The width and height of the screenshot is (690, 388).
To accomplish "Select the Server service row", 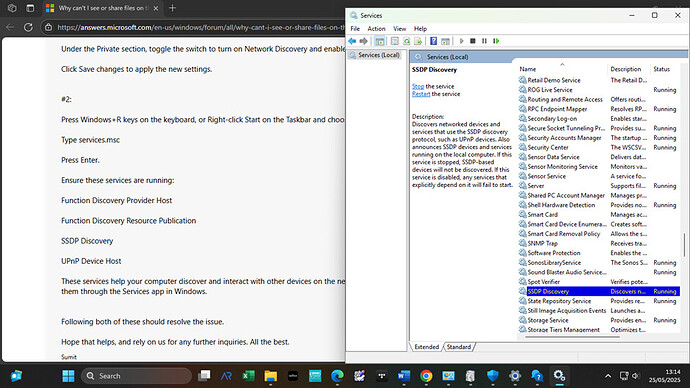I will 598,186.
